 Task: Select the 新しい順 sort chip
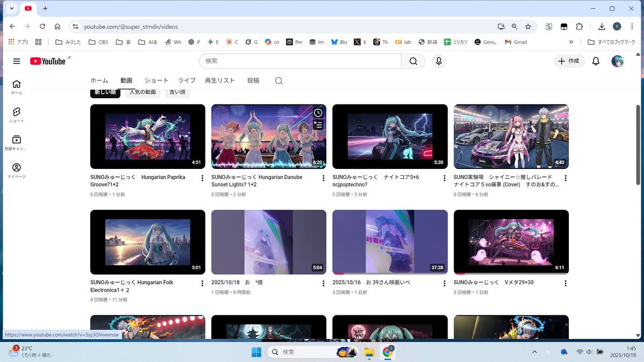pyautogui.click(x=105, y=92)
